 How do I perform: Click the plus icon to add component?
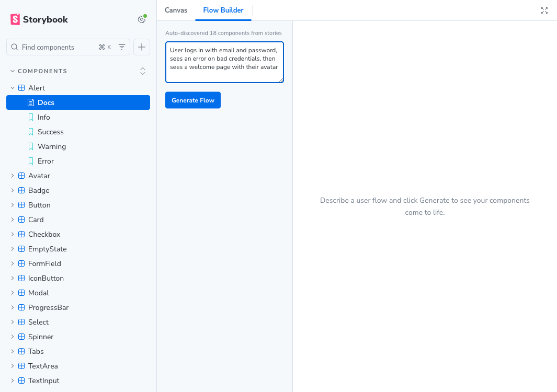(x=142, y=47)
